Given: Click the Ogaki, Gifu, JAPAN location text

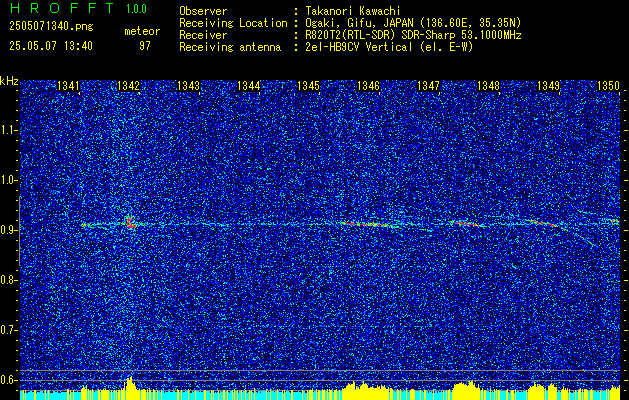Looking at the screenshot, I should pos(413,23).
